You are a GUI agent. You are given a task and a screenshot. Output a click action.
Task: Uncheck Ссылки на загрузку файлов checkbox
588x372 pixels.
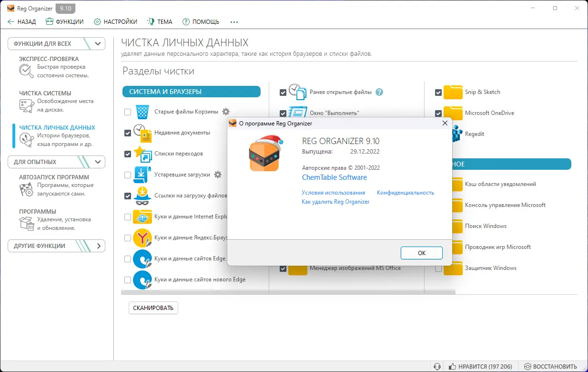click(x=128, y=196)
